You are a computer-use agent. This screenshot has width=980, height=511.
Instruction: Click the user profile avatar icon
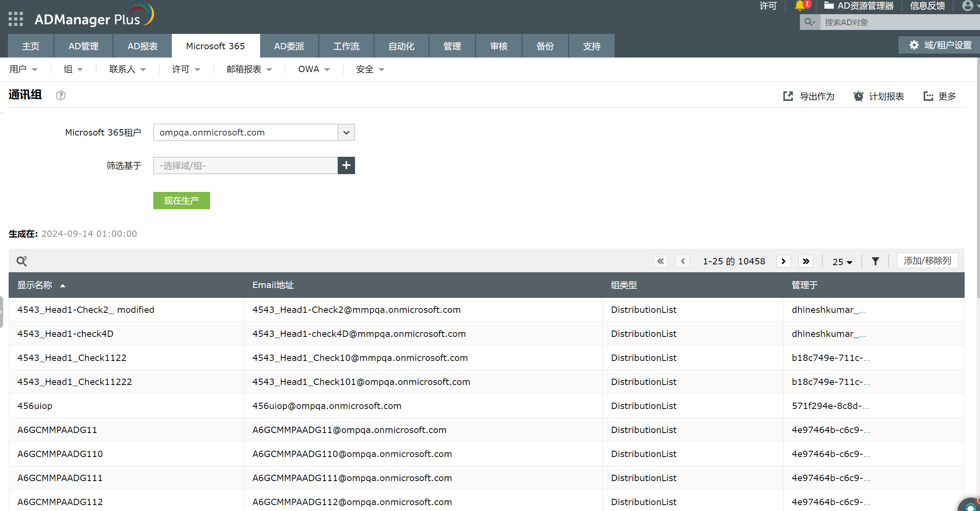click(x=967, y=6)
